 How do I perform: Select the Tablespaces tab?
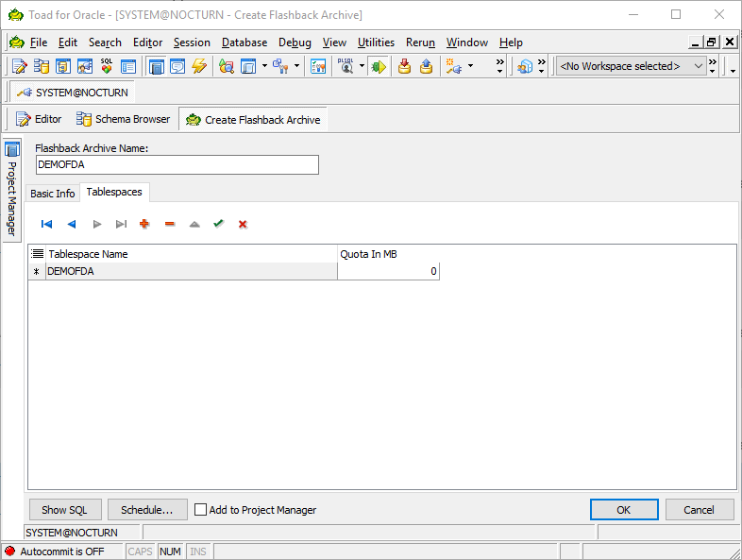point(114,192)
